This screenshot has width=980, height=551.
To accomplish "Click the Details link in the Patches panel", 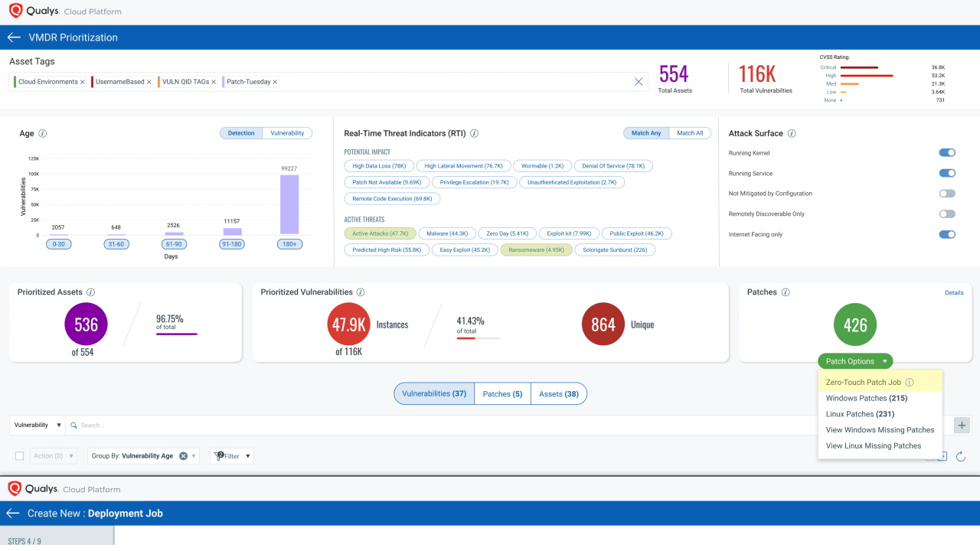I will [x=954, y=292].
